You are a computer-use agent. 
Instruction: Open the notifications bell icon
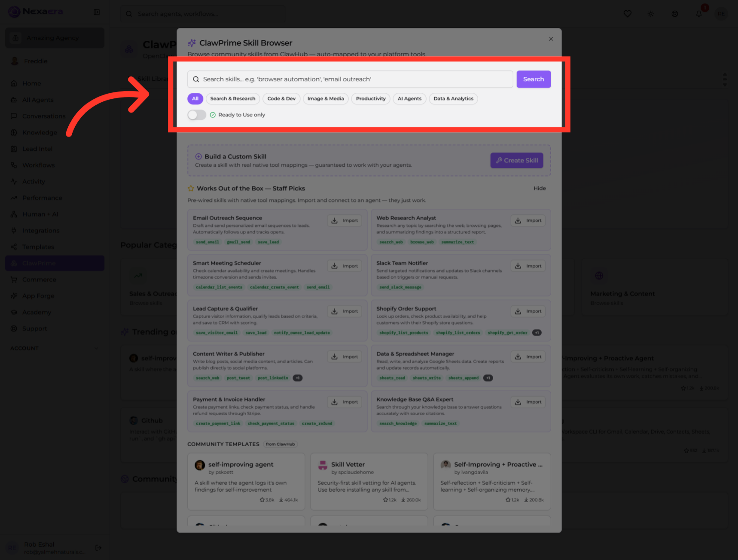699,14
